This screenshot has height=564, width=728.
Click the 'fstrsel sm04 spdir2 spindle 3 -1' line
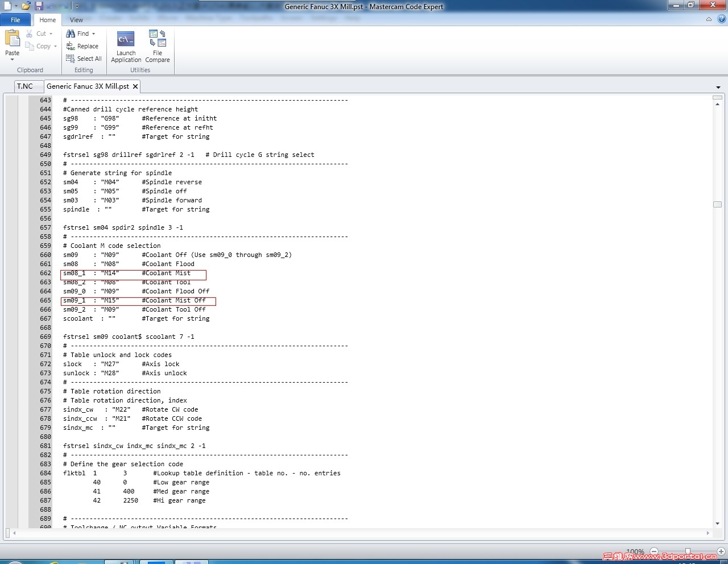point(123,227)
